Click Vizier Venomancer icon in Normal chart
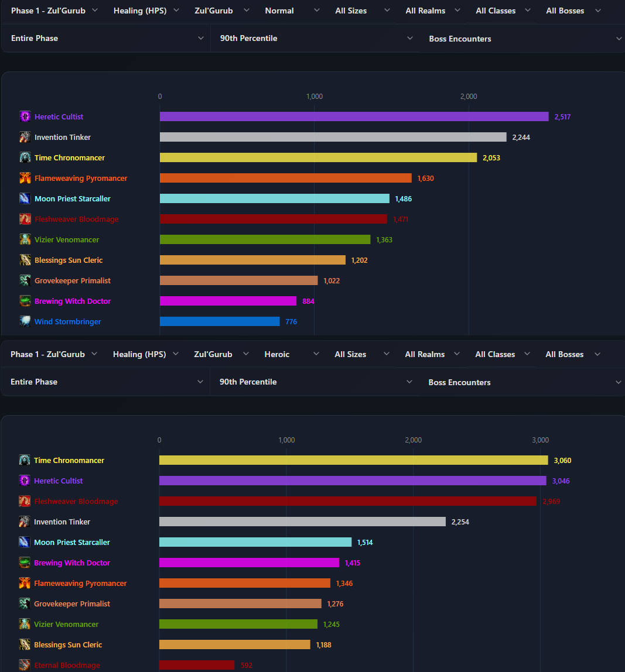This screenshot has width=625, height=672. coord(25,239)
